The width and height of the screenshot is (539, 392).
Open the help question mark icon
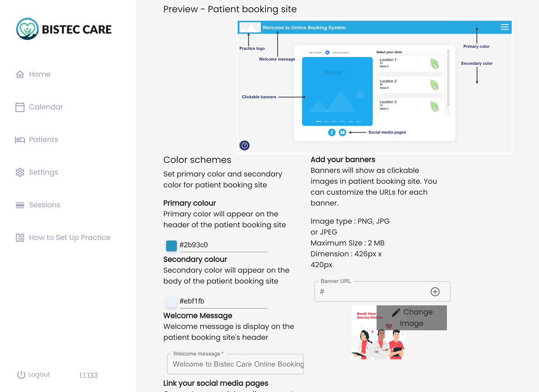click(x=245, y=145)
